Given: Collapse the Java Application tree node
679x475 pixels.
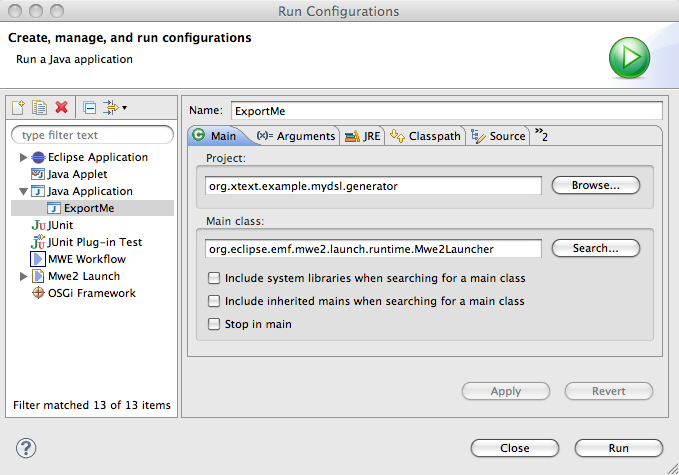Looking at the screenshot, I should point(23,191).
